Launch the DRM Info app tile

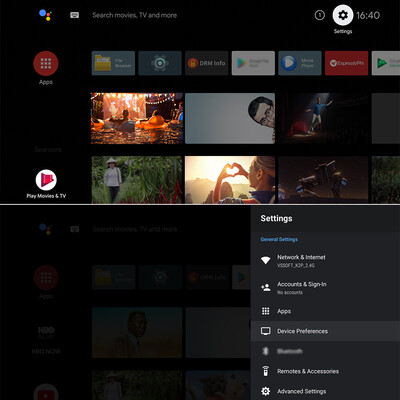tap(206, 63)
